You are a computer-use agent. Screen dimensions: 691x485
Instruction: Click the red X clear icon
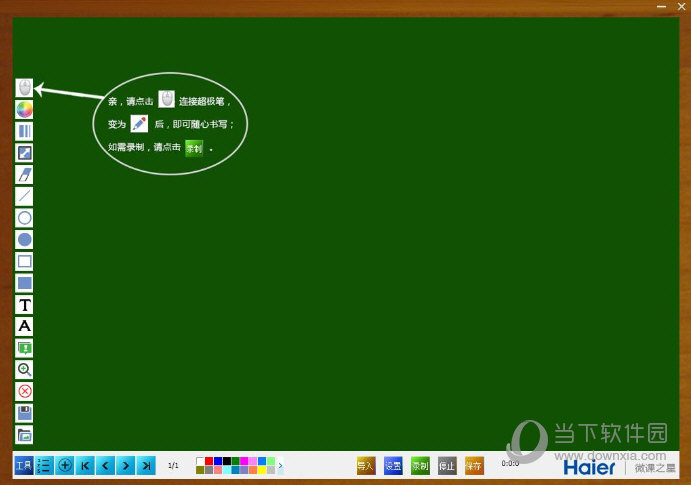click(x=24, y=391)
